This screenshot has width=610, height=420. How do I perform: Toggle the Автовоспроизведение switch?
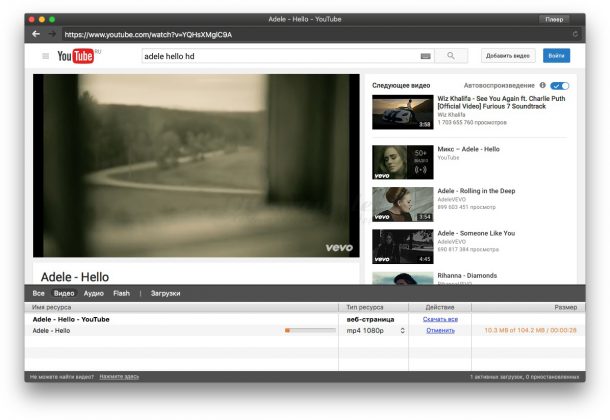click(560, 86)
